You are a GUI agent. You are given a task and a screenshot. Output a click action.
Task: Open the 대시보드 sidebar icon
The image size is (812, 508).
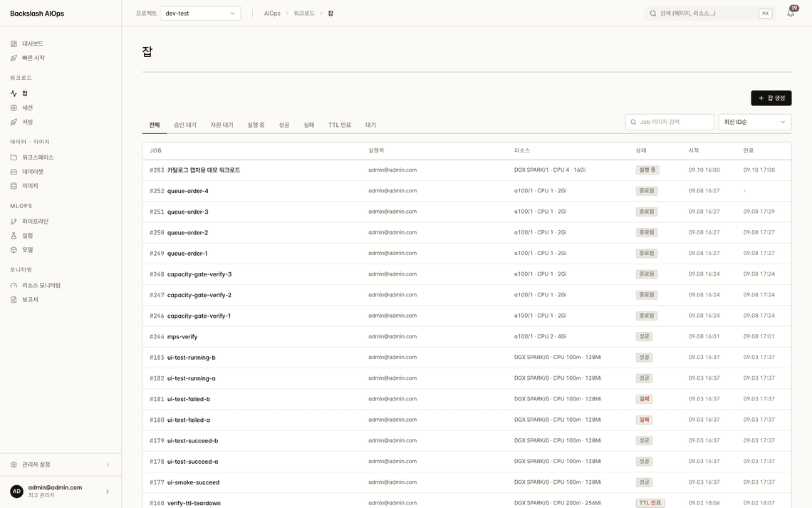coord(14,44)
